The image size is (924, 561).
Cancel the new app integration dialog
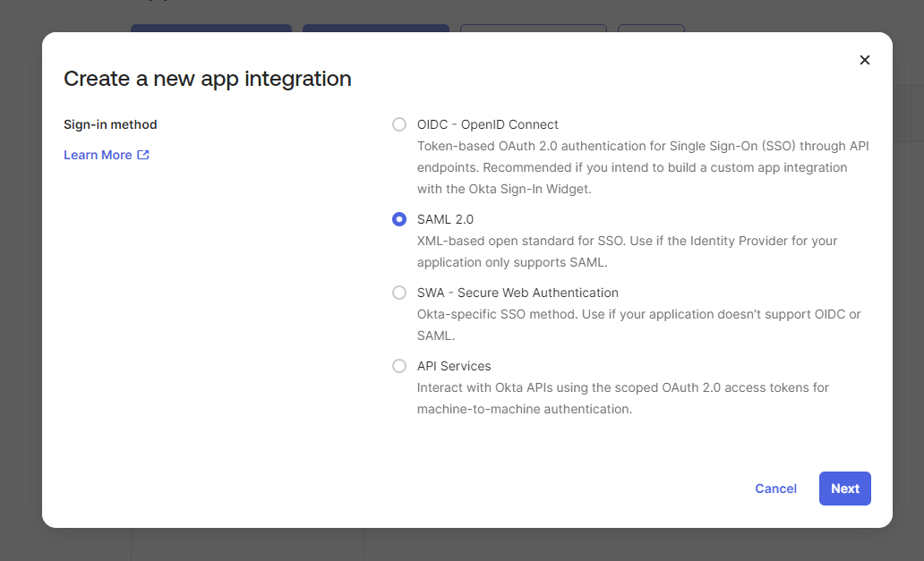pos(775,489)
